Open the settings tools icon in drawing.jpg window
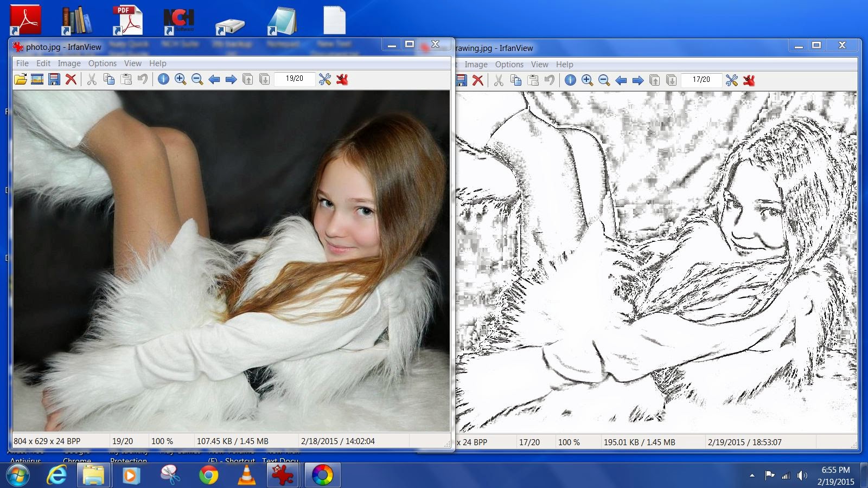The width and height of the screenshot is (868, 488). point(732,81)
